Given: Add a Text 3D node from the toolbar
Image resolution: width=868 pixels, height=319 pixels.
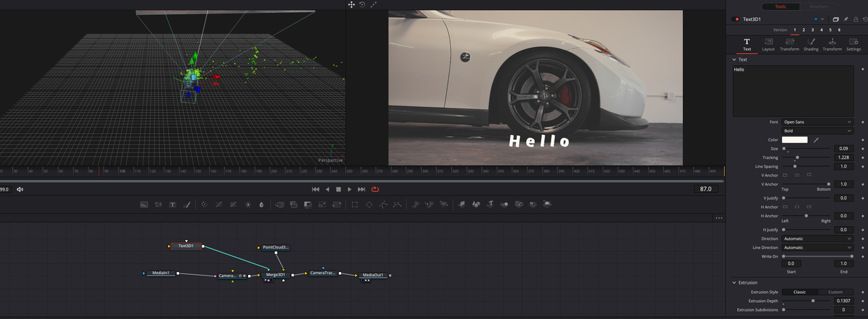Looking at the screenshot, I should pyautogui.click(x=490, y=204).
